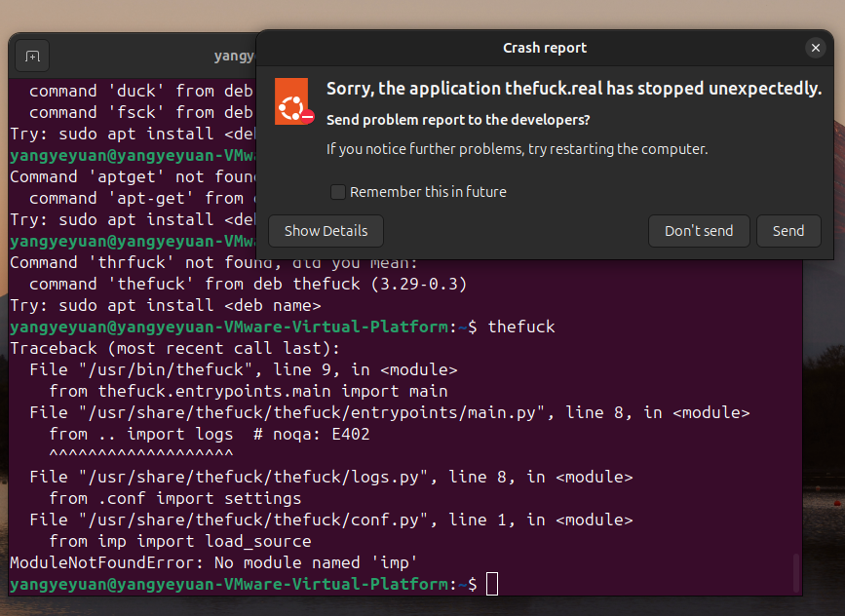Send the problem report to developers
This screenshot has width=845, height=616.
click(x=788, y=231)
